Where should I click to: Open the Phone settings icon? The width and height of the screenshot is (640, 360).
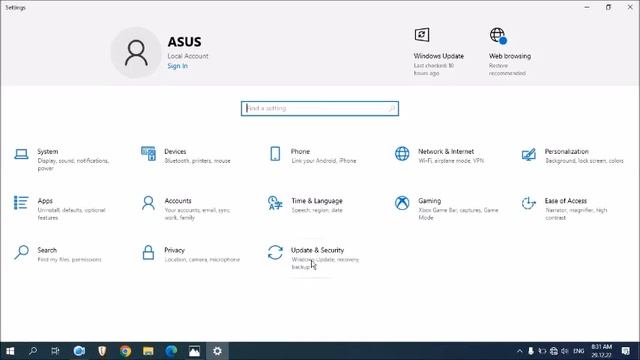click(x=275, y=154)
